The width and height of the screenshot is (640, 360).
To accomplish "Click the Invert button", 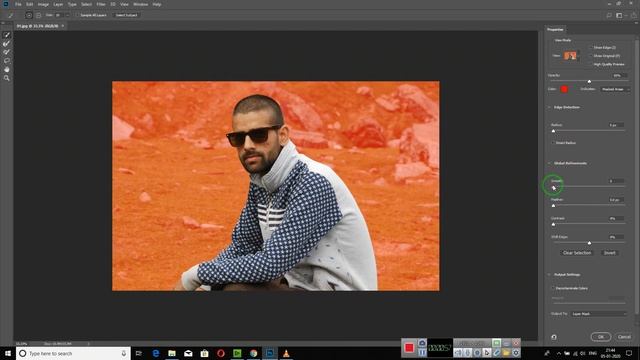I will coord(609,253).
